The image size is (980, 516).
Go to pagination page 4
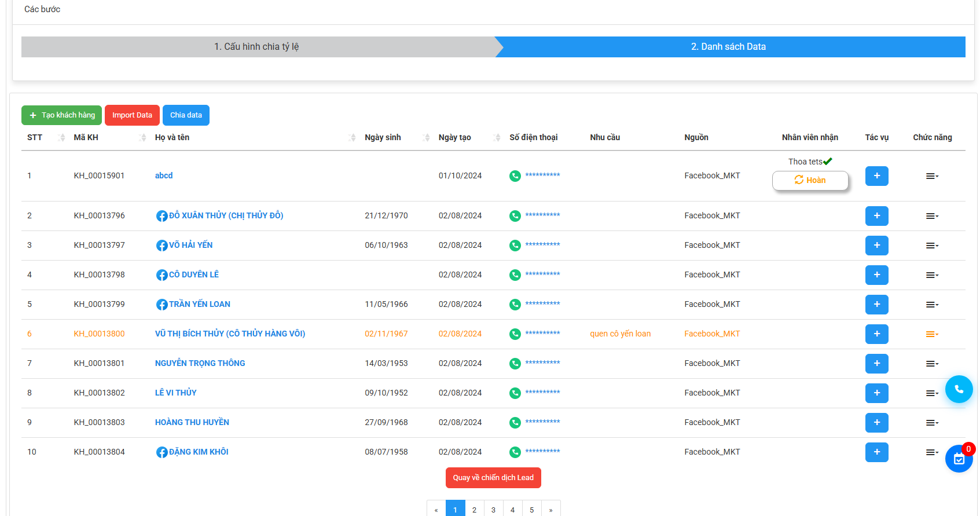pos(512,509)
